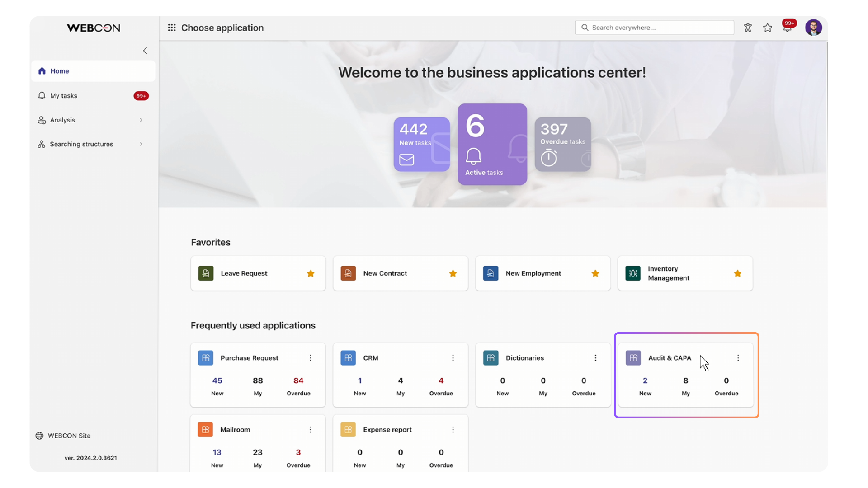Click the Leave Request document icon
868x488 pixels.
(206, 273)
